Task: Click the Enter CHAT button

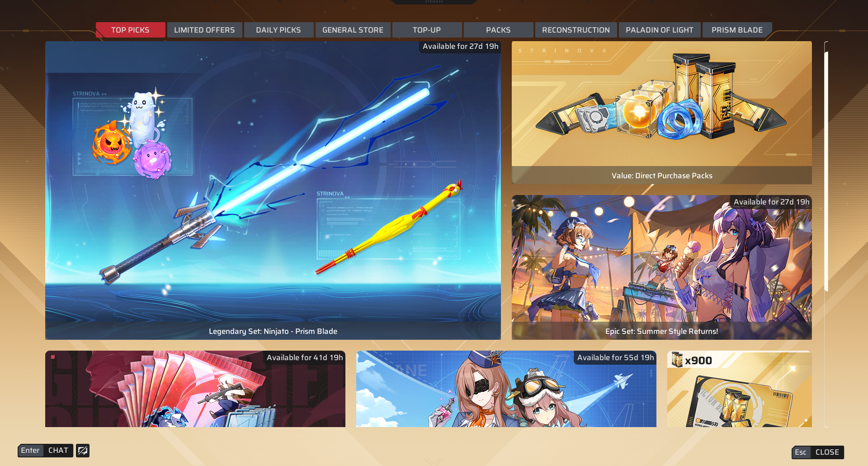Action: [45, 451]
